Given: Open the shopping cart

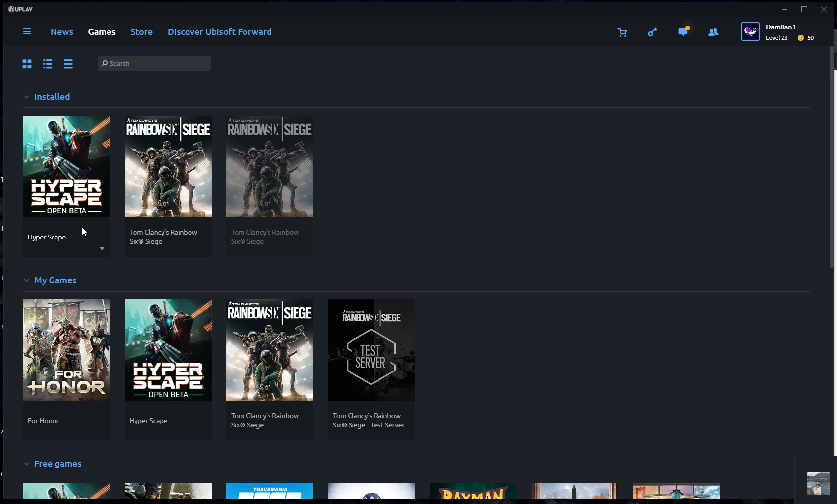Looking at the screenshot, I should (622, 32).
